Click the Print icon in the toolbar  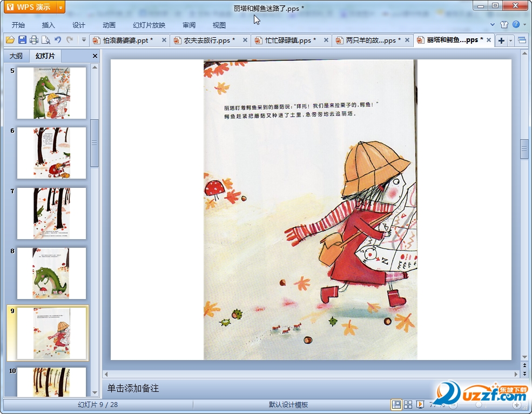[34, 40]
